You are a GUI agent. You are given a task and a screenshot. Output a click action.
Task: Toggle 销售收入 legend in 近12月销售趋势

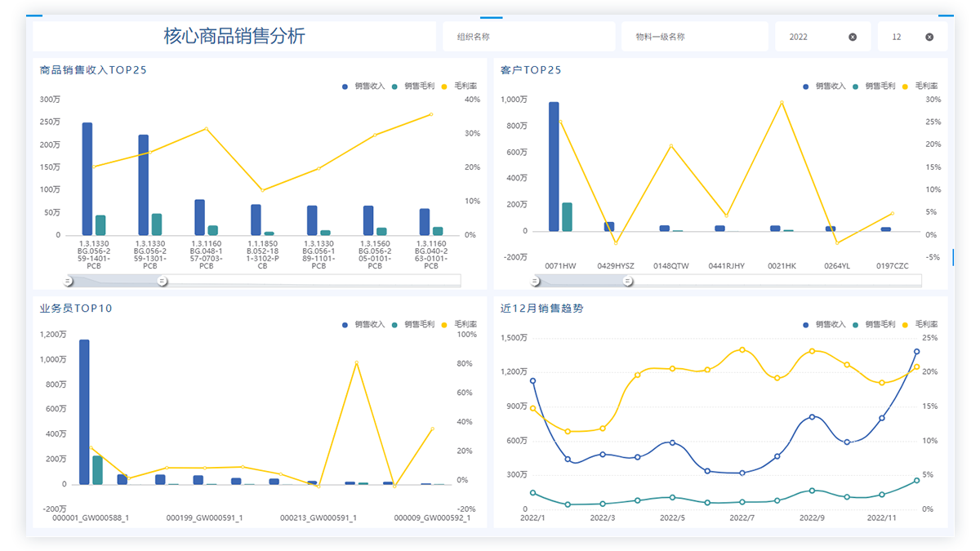(x=825, y=324)
